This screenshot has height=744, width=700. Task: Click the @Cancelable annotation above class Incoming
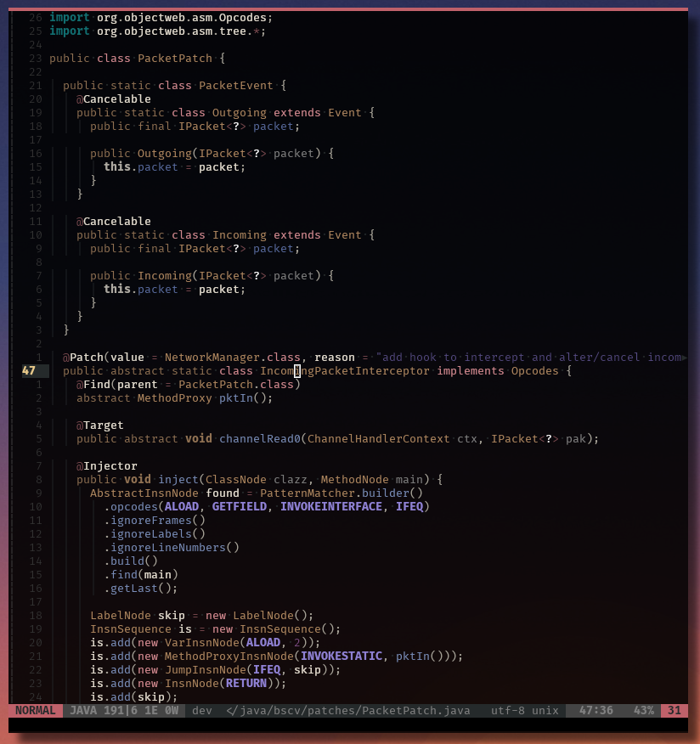pyautogui.click(x=114, y=222)
